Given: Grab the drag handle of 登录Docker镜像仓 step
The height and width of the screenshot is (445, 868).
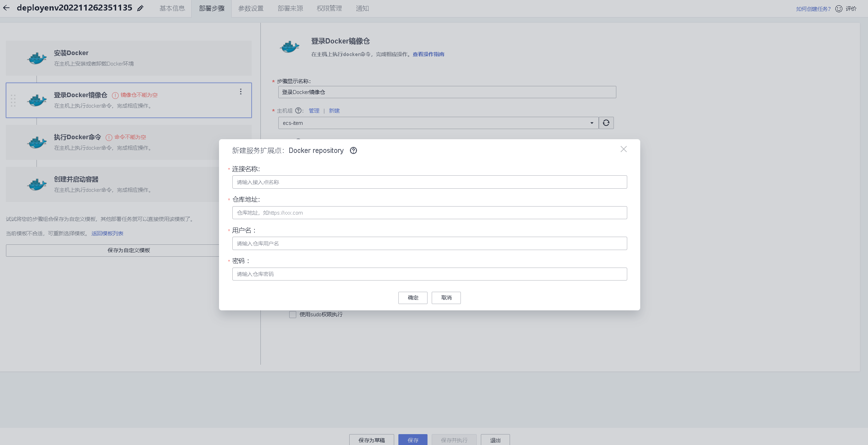Looking at the screenshot, I should click(x=14, y=101).
